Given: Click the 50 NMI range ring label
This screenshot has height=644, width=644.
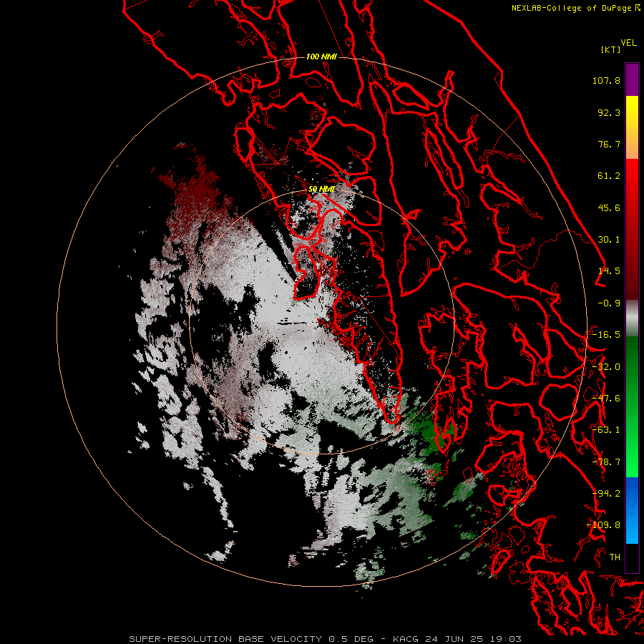Looking at the screenshot, I should click(321, 189).
